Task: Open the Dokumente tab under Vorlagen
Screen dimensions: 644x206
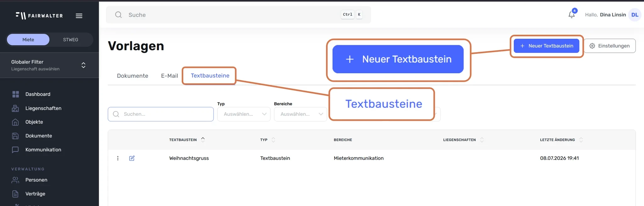Action: tap(132, 76)
